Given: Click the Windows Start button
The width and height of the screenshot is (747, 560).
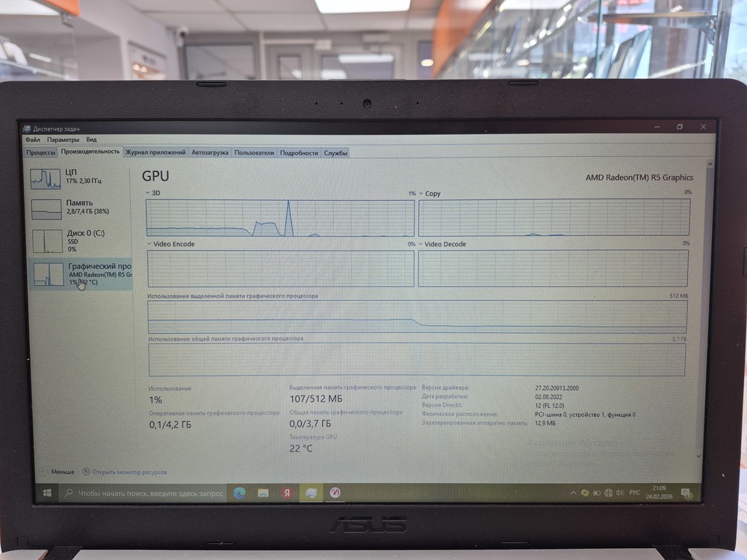Looking at the screenshot, I should tap(47, 493).
